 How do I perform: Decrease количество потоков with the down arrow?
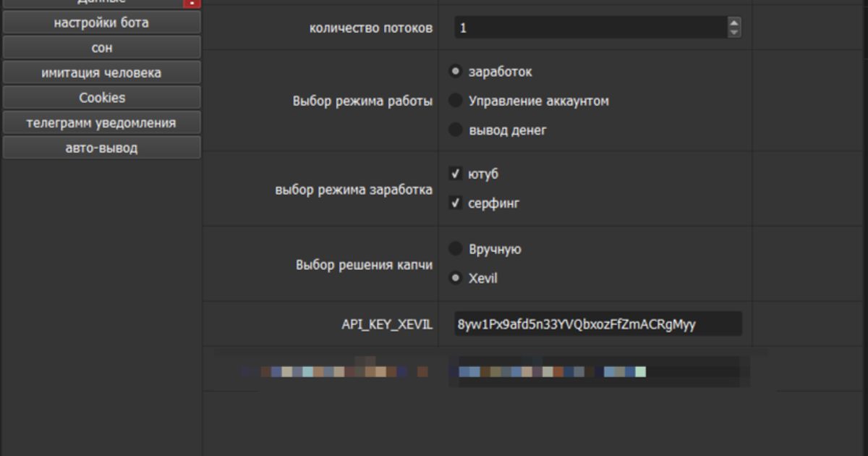click(734, 33)
